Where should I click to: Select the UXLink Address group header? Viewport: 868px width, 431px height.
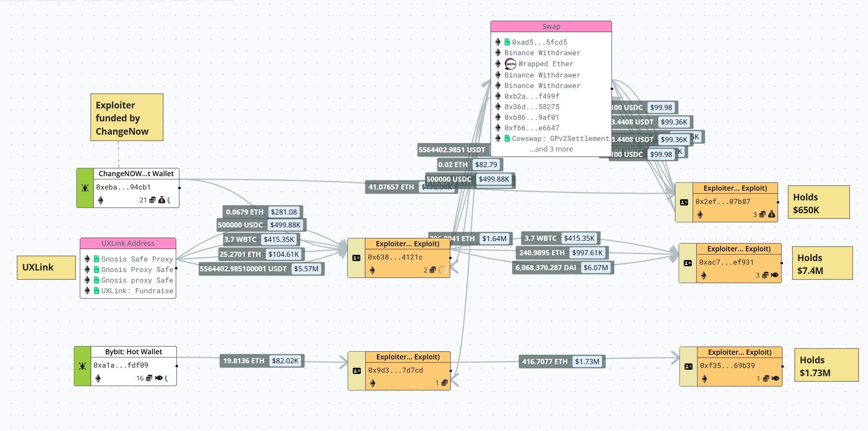pos(128,243)
